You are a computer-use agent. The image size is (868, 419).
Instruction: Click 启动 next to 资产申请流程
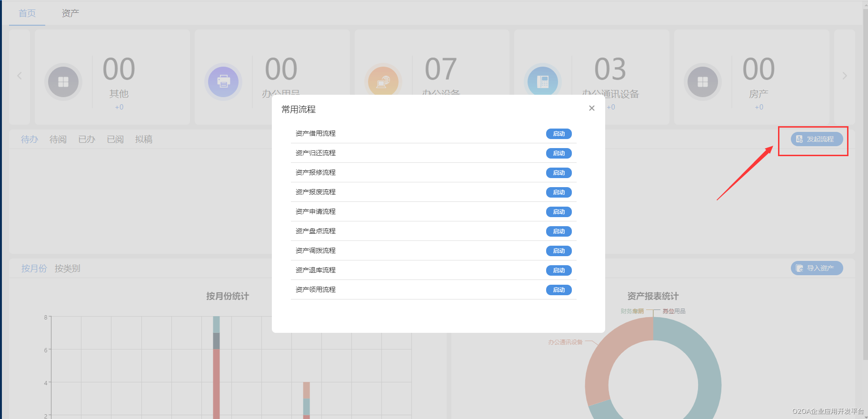pyautogui.click(x=559, y=212)
